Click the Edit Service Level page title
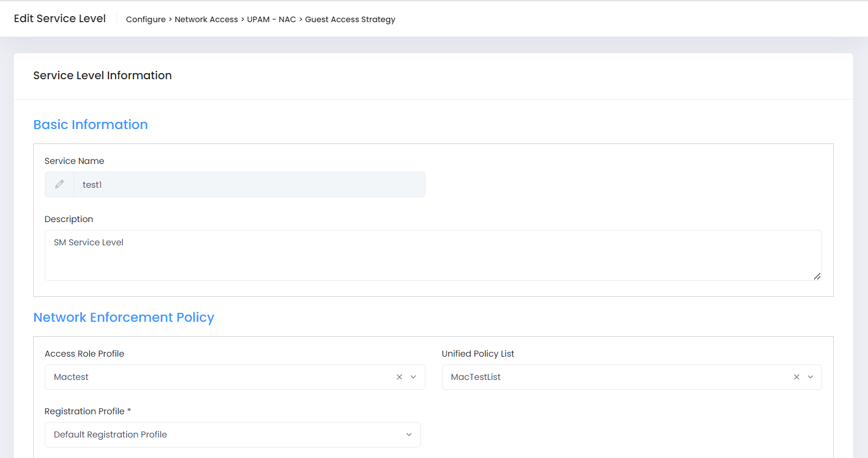Viewport: 868px width, 458px height. [x=60, y=18]
